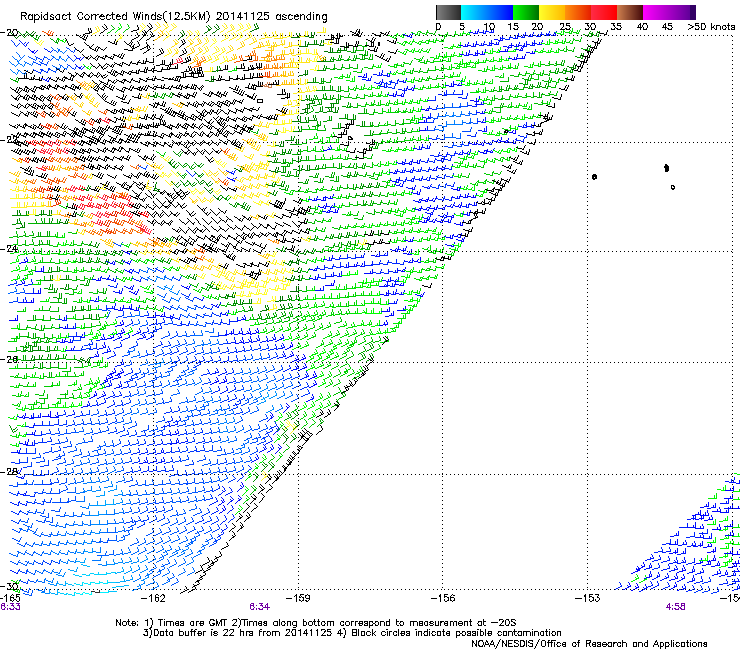Screen dimensions: 740x650
Task: Click the 'Times are GMT' note line
Action: (316, 623)
